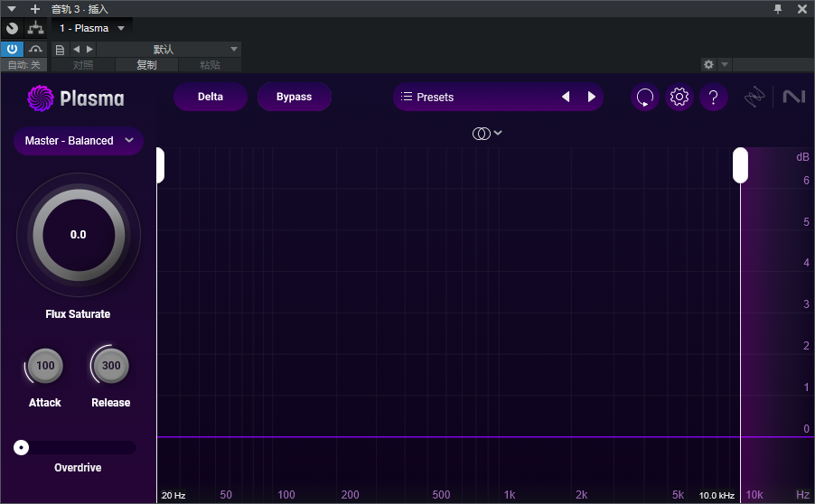The image size is (815, 504).
Task: Click the 复制 copy button
Action: point(146,64)
